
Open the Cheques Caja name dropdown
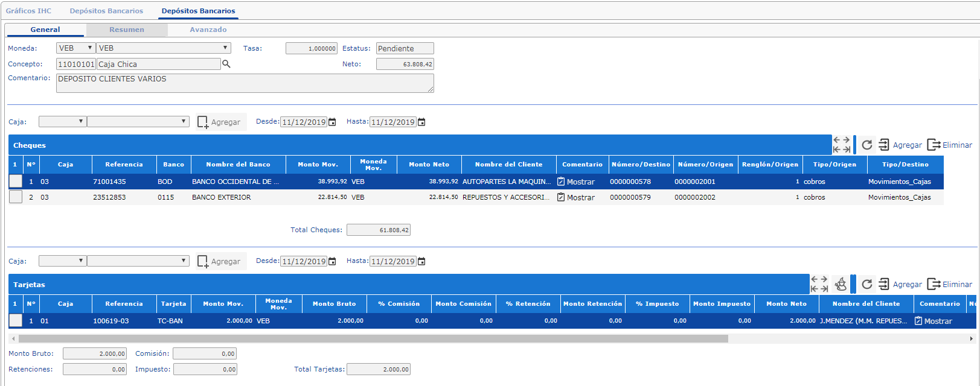138,121
